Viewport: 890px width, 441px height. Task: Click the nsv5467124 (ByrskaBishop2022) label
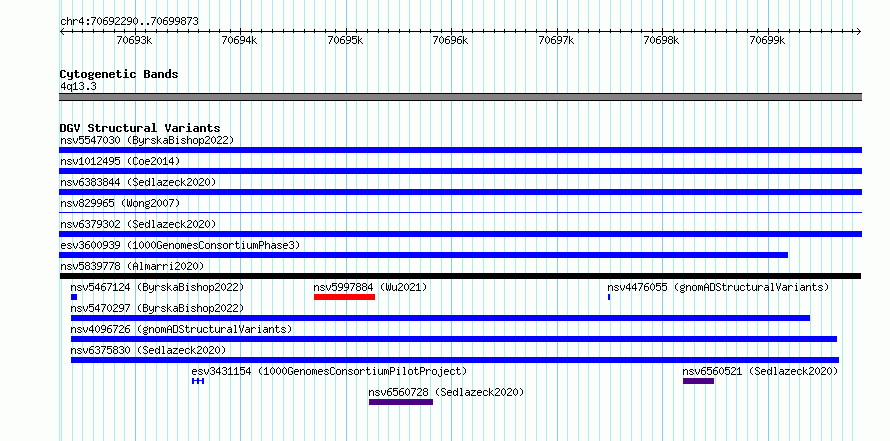tap(157, 287)
